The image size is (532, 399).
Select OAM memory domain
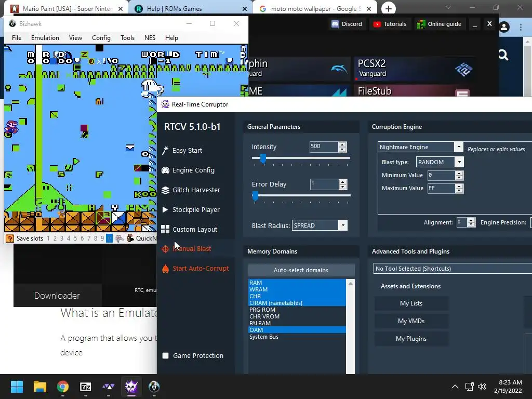(297, 330)
